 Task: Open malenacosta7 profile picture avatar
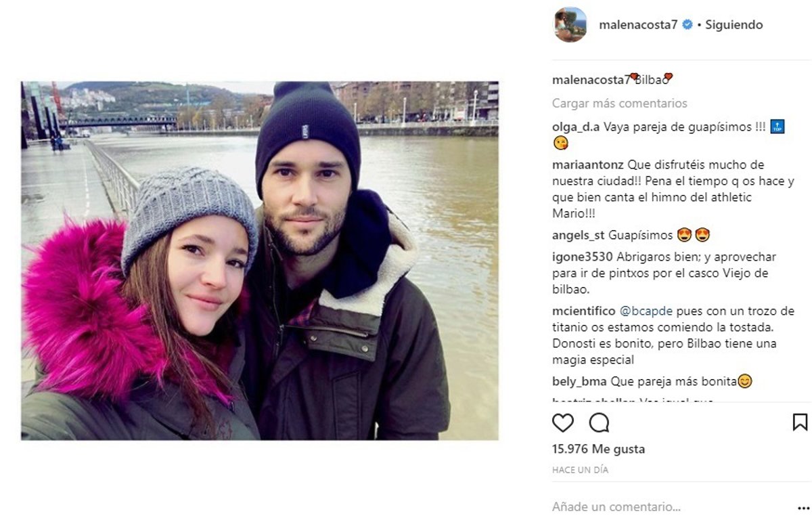(x=570, y=25)
